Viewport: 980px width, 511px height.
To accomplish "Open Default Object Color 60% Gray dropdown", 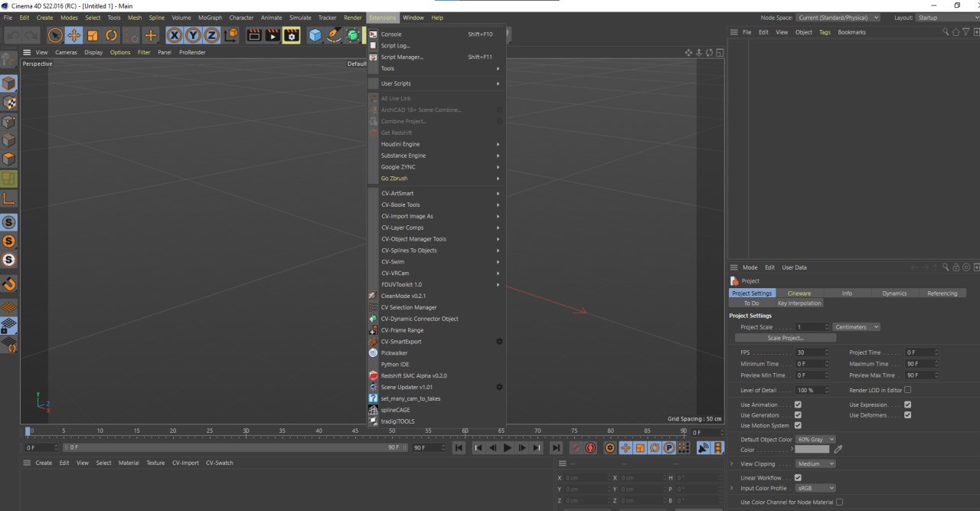I will coord(815,440).
